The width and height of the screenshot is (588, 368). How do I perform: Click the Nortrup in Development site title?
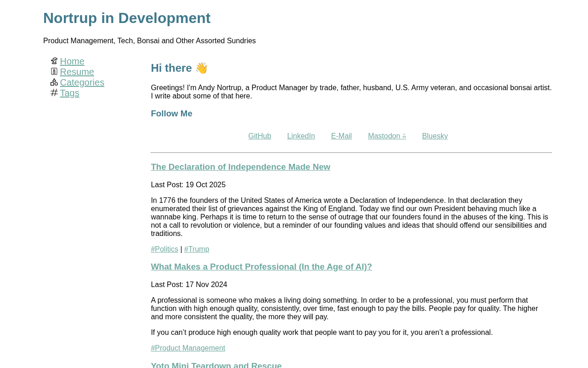[127, 18]
